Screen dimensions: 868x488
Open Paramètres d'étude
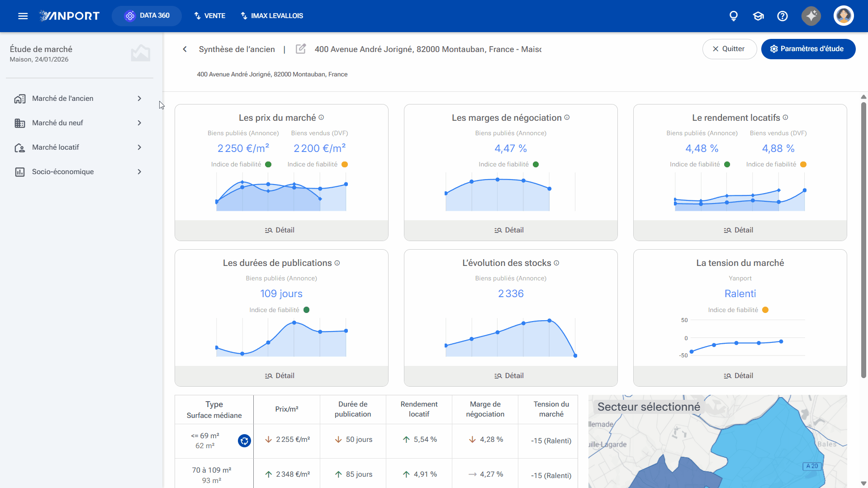[x=808, y=49]
